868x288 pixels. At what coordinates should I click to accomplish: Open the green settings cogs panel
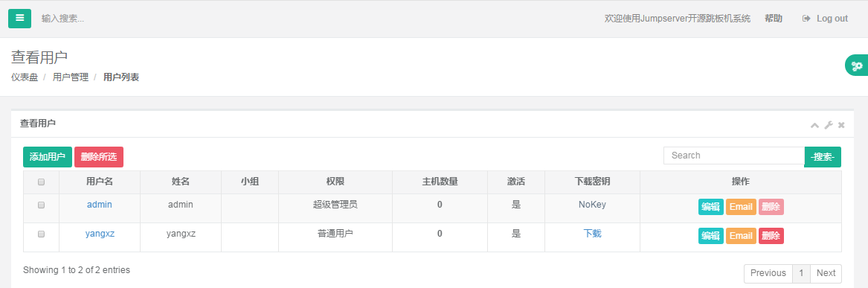pyautogui.click(x=857, y=66)
